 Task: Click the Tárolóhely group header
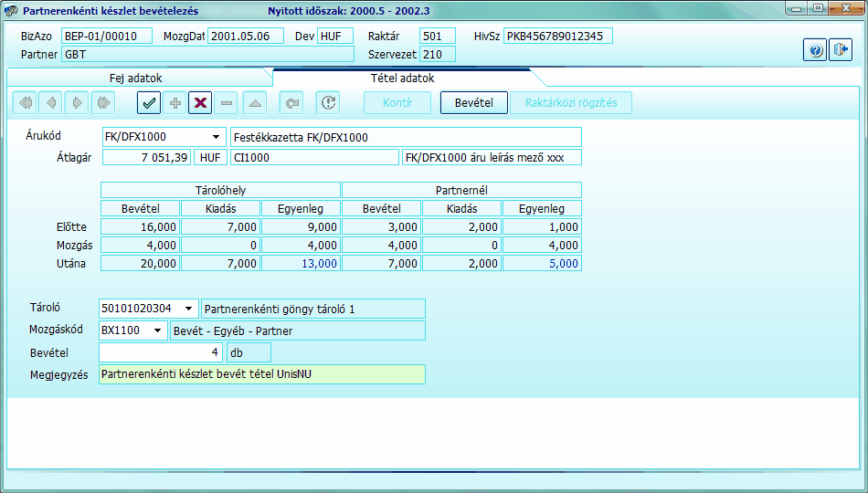[x=220, y=190]
